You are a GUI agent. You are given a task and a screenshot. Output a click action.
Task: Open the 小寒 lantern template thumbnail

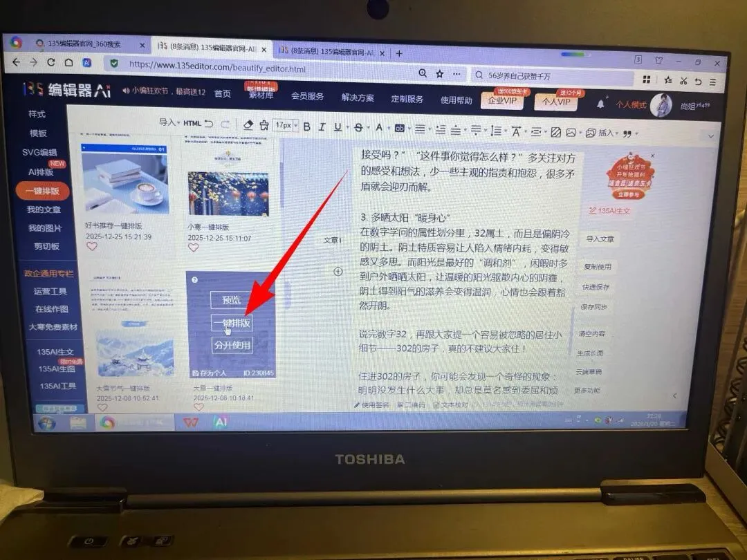pyautogui.click(x=228, y=194)
